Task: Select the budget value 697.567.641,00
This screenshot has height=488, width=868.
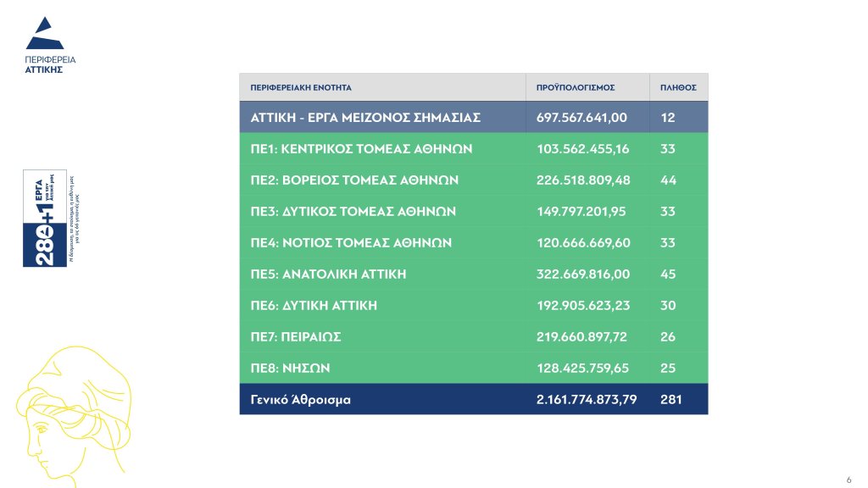Action: pos(581,118)
